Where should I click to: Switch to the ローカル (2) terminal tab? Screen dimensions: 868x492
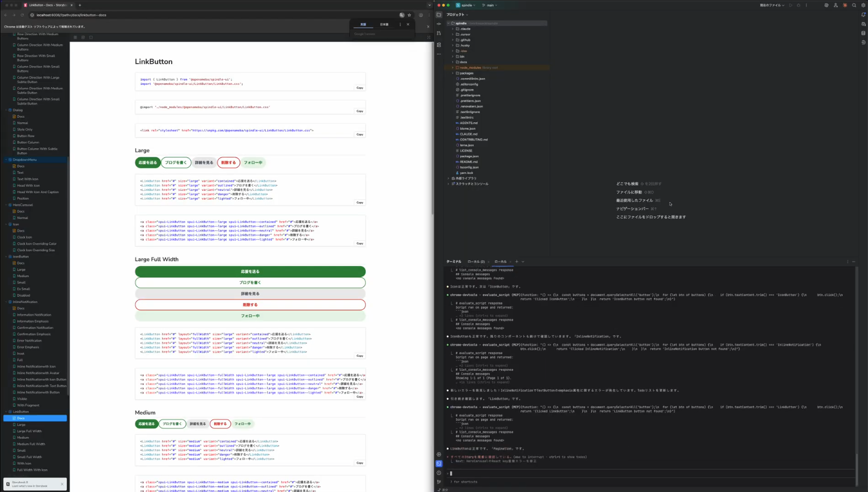click(x=476, y=262)
